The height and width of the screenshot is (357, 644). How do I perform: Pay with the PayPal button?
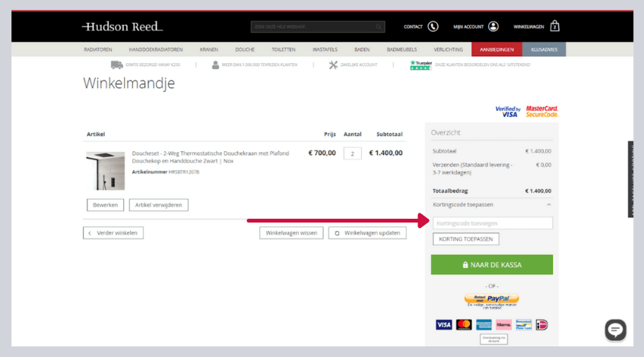[x=491, y=299]
